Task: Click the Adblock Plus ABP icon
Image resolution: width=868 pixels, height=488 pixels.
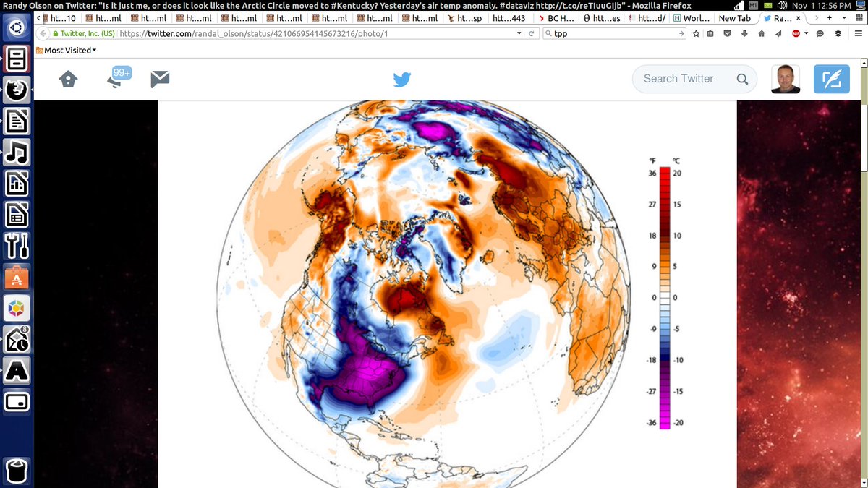Action: 796,34
